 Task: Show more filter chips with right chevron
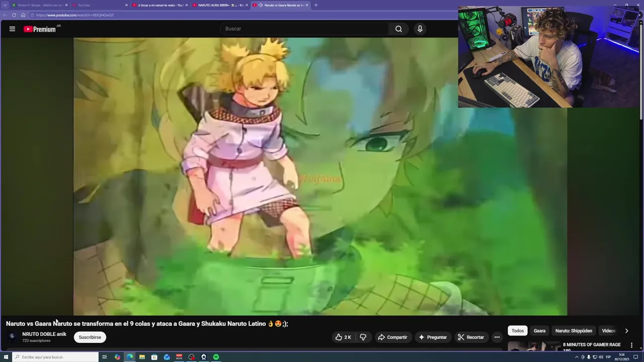626,331
